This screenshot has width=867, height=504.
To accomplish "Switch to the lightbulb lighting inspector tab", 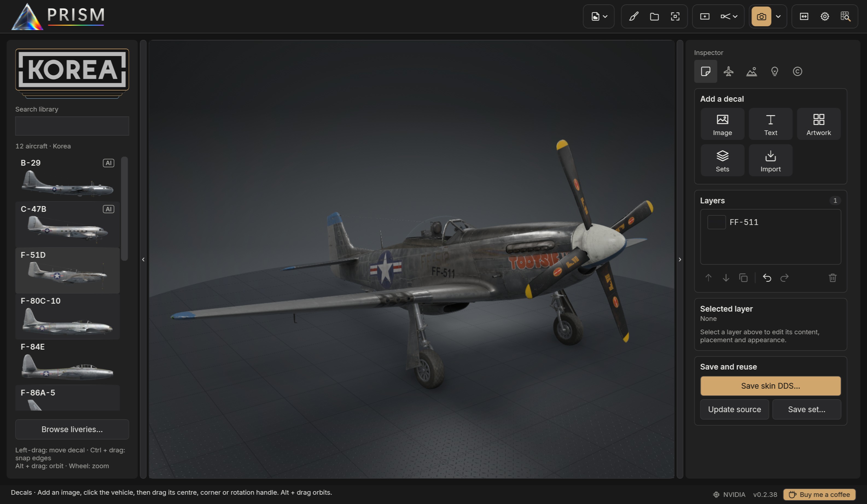I will click(775, 71).
